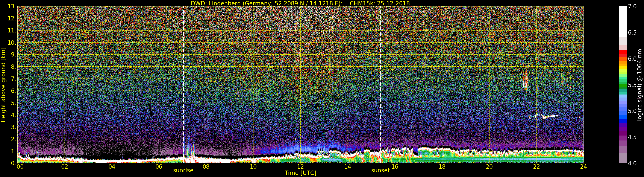
Task: Click the plot title 'DWD: Lindenberg (Germany...'
Action: pos(300,3)
